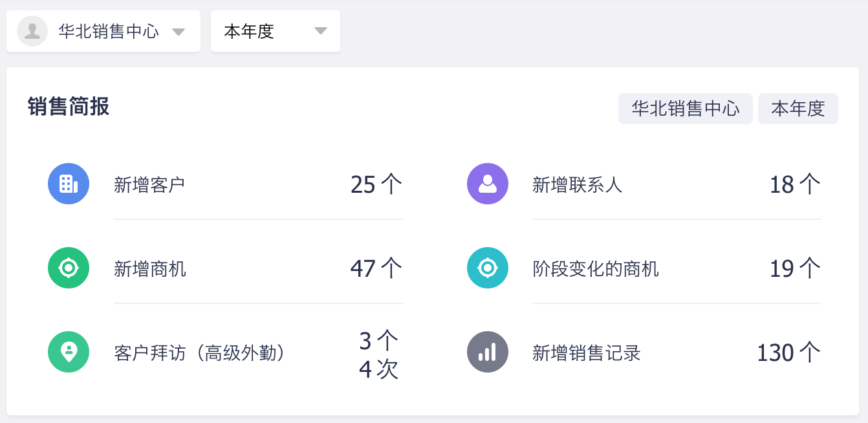This screenshot has width=868, height=423.
Task: Select the 阶段变化的商机 row label
Action: [x=595, y=268]
